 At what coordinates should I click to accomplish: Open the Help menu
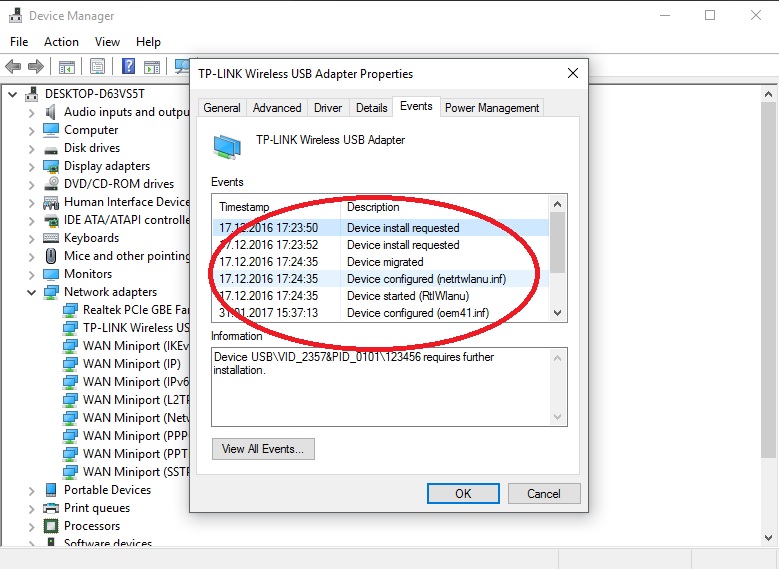point(148,42)
